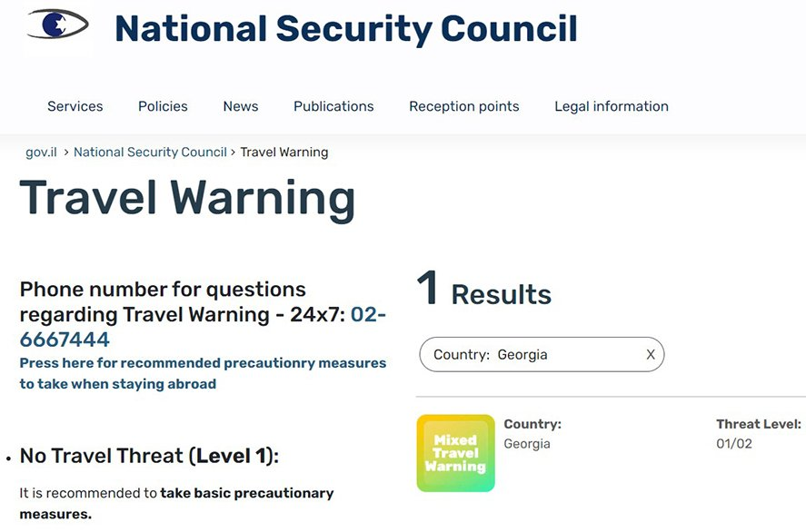
Task: Click the National Security Council site title
Action: tap(345, 29)
